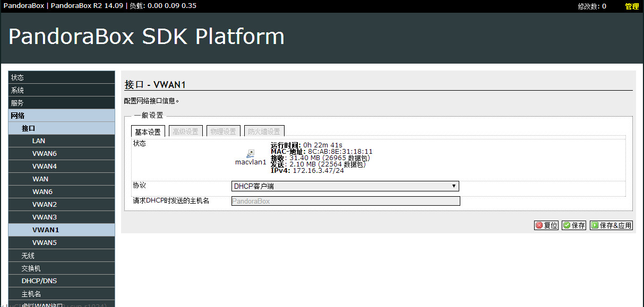The height and width of the screenshot is (307, 644).
Task: Select the VWAN2 interface entry
Action: point(62,205)
